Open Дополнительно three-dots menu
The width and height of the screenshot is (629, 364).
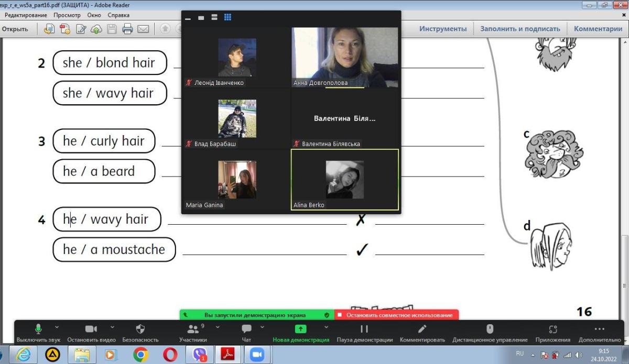click(600, 333)
